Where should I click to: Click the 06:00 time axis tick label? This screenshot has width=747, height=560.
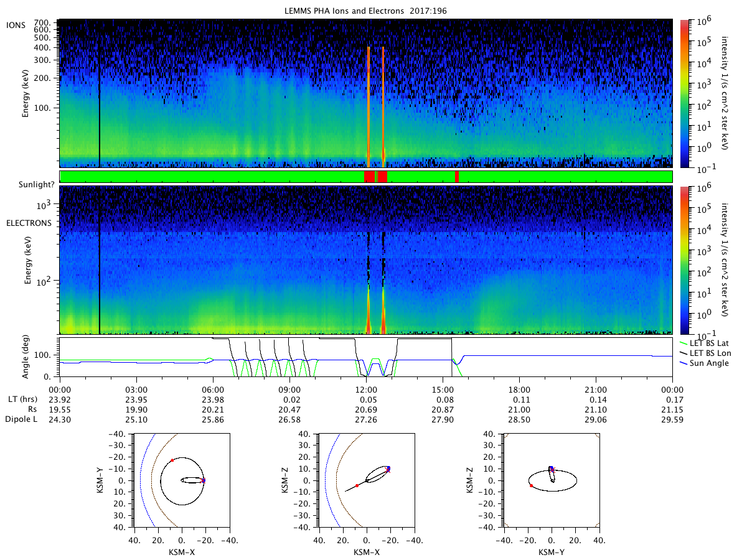(213, 389)
